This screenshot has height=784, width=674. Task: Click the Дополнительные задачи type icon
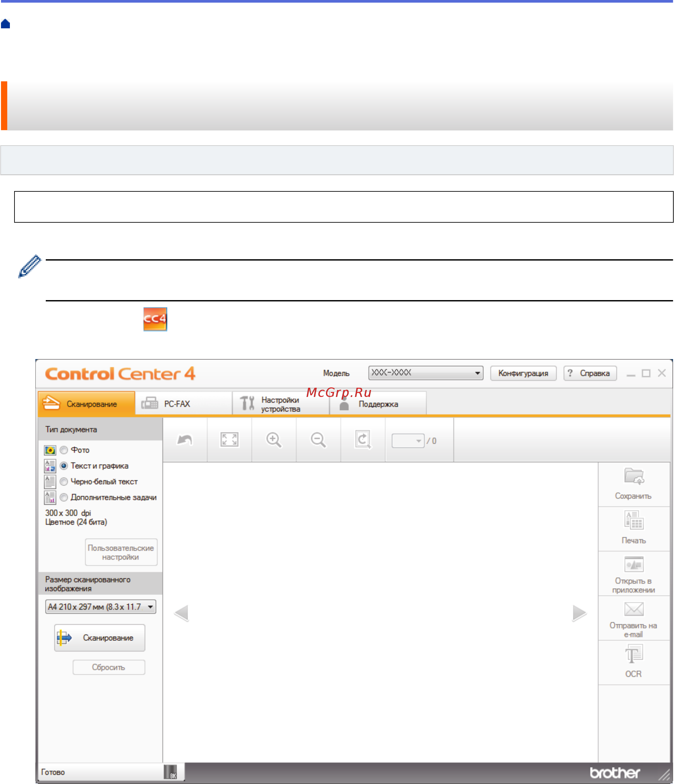(x=50, y=497)
